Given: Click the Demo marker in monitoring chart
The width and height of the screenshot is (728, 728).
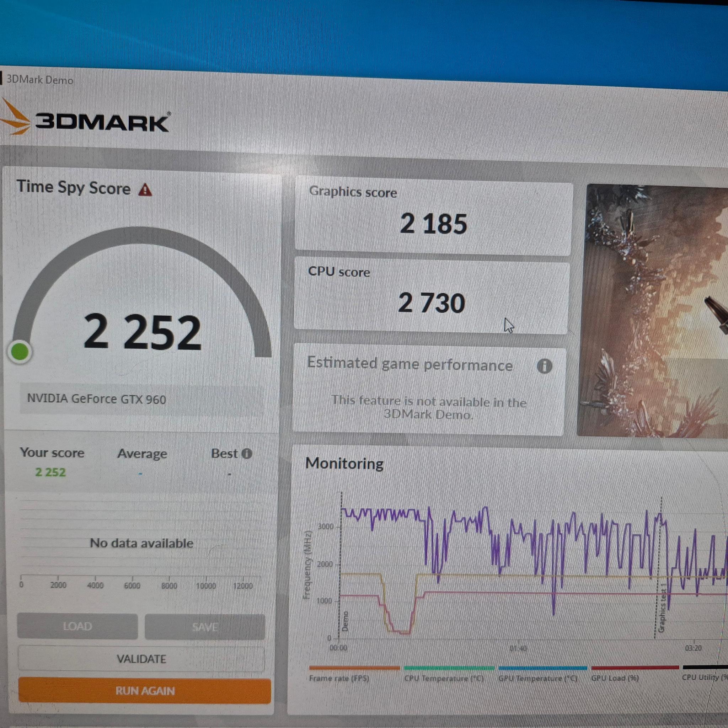Looking at the screenshot, I should (345, 621).
